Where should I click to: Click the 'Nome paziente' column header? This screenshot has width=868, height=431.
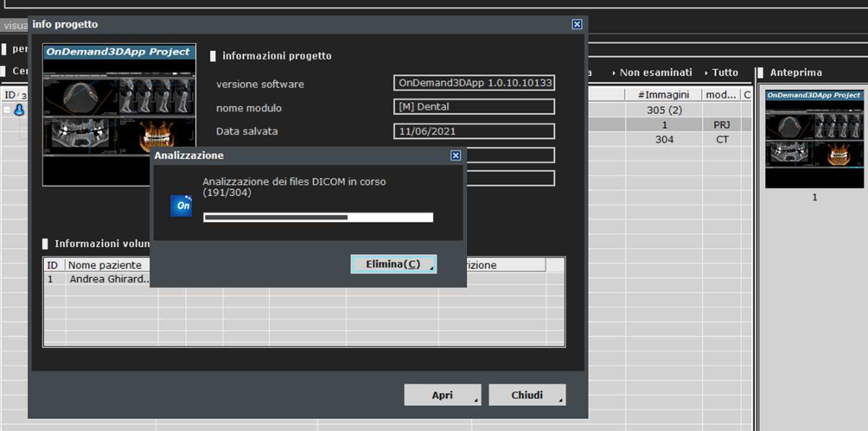112,265
